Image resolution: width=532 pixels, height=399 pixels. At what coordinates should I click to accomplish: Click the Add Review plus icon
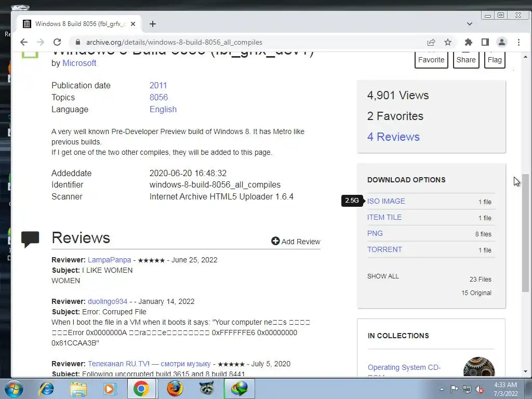coord(275,241)
